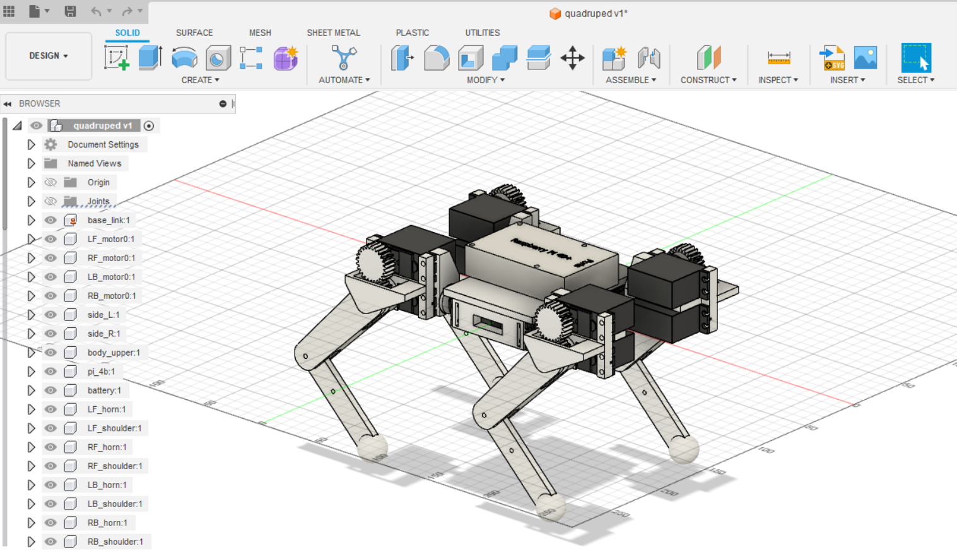Select the LB_horn:1 tree item
957x560 pixels.
point(107,485)
